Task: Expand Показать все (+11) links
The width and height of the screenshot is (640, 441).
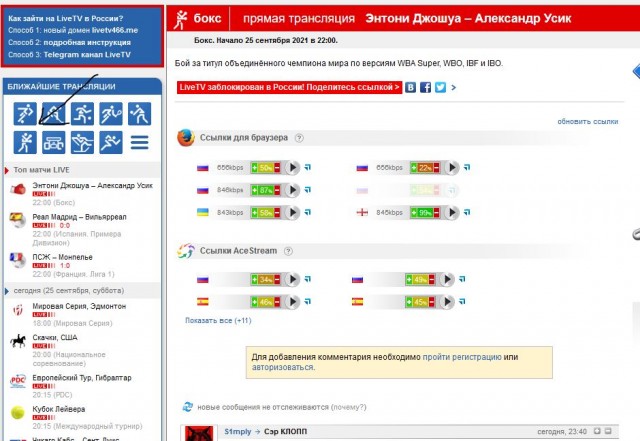Action: pyautogui.click(x=218, y=321)
